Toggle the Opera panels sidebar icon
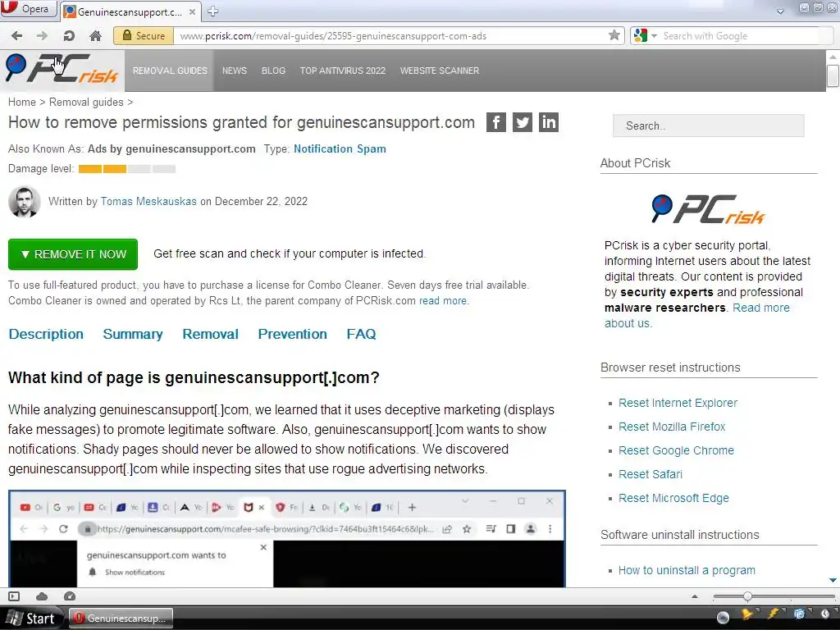Viewport: 840px width, 630px height. [x=14, y=596]
